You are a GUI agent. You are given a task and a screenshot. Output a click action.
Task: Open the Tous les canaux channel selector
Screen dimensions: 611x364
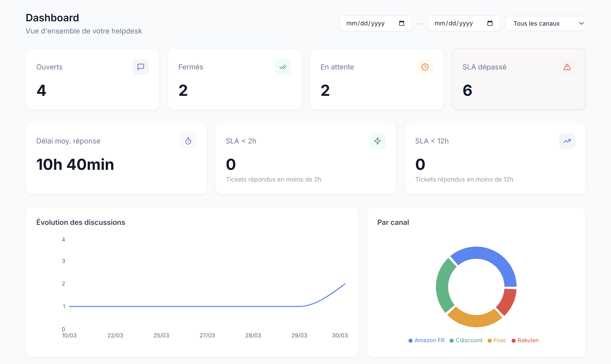click(x=545, y=23)
